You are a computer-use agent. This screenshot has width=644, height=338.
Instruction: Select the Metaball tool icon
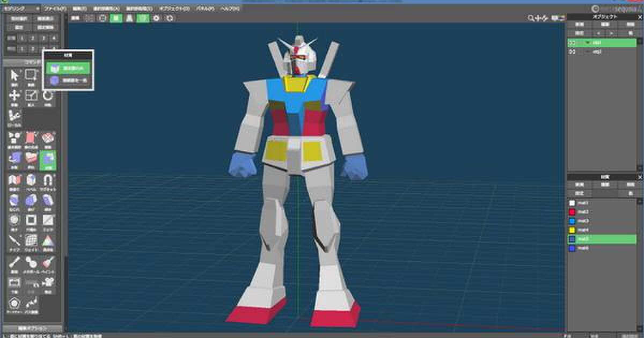click(31, 264)
